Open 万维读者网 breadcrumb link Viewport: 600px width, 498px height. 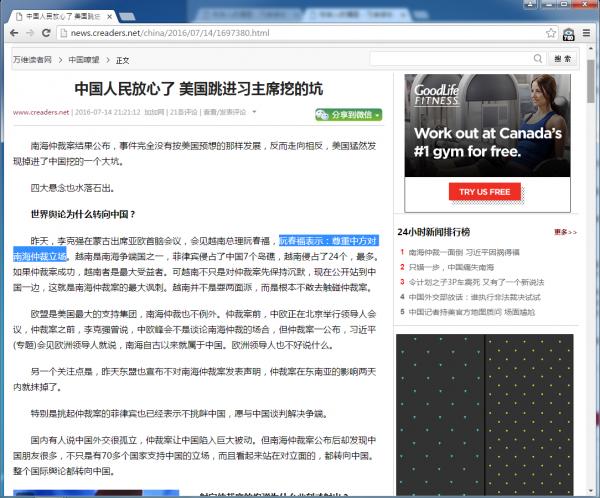pyautogui.click(x=32, y=60)
